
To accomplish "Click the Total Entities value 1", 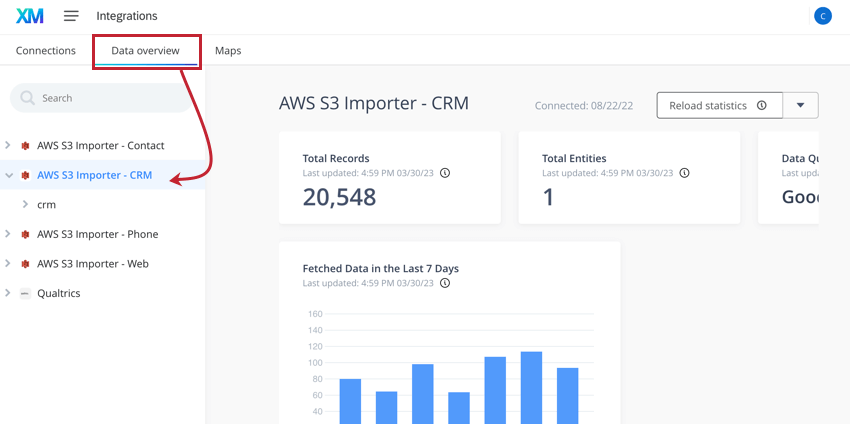I will pyautogui.click(x=548, y=197).
